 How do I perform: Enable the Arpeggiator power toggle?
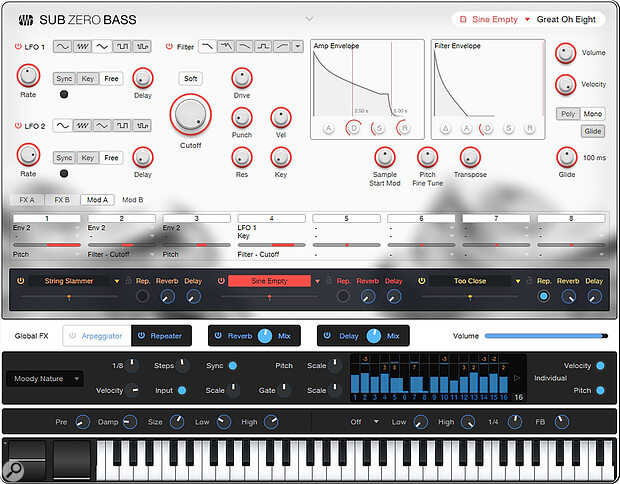pyautogui.click(x=72, y=335)
